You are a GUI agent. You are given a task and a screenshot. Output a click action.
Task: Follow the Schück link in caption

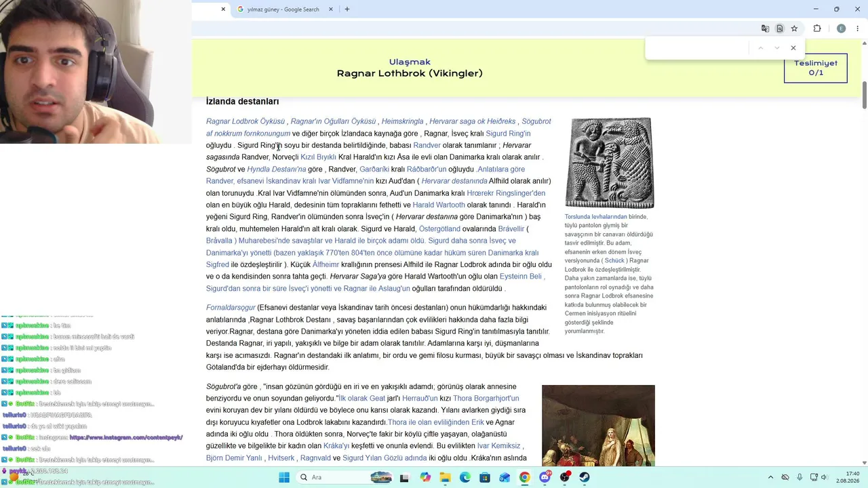pyautogui.click(x=614, y=261)
